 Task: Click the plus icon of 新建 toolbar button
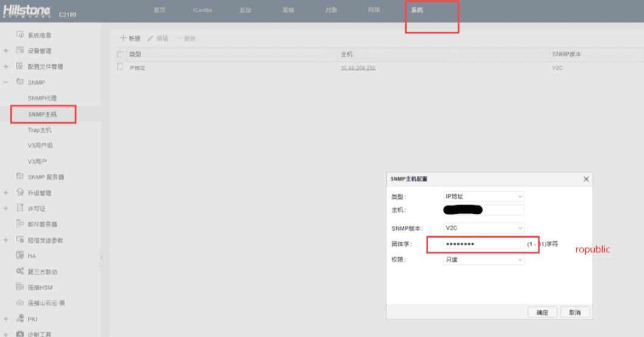point(123,38)
